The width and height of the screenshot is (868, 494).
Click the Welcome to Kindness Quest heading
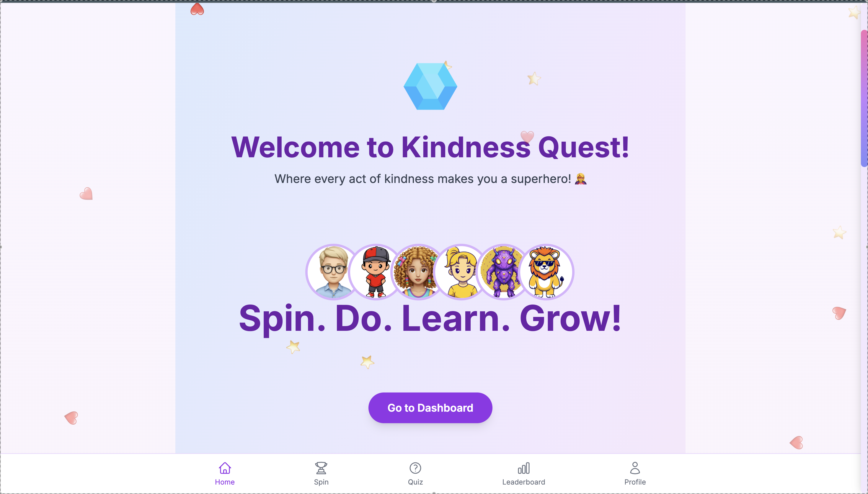click(x=430, y=147)
